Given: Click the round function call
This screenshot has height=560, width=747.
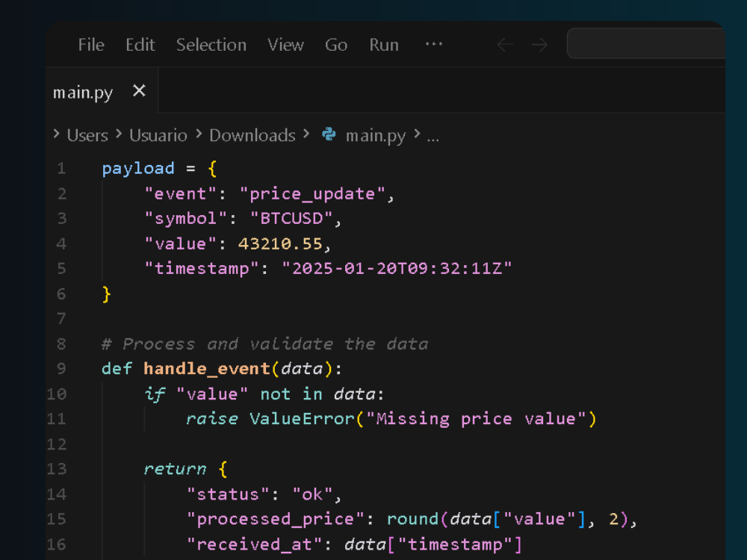Looking at the screenshot, I should click(412, 519).
